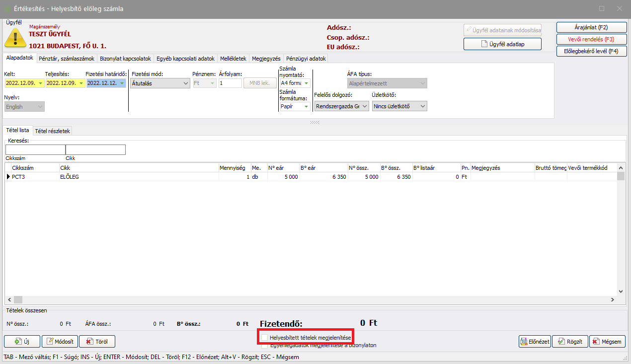Enable Helyesbített tételek megjelenítése checkbox
Viewport: 631px width, 364px height.
(x=265, y=338)
